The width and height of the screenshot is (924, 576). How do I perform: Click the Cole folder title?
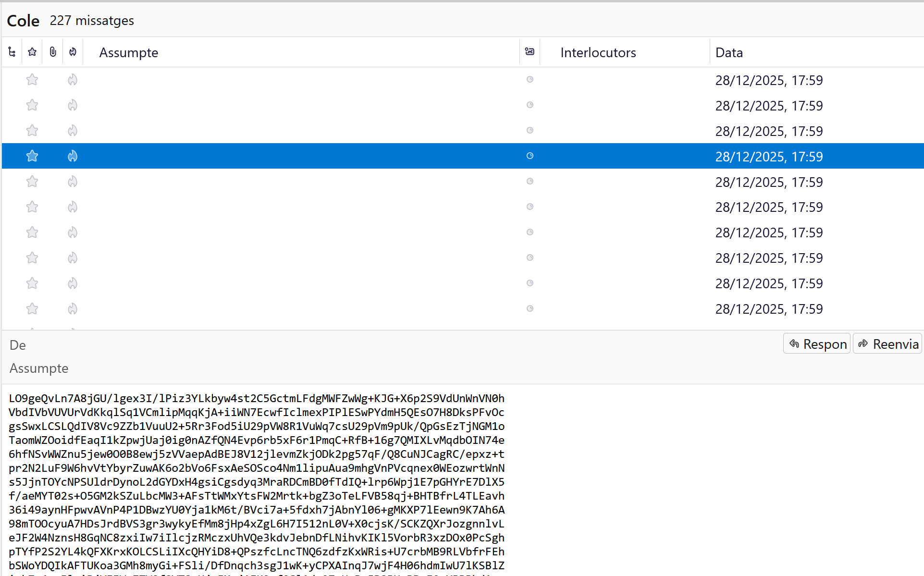pyautogui.click(x=23, y=21)
